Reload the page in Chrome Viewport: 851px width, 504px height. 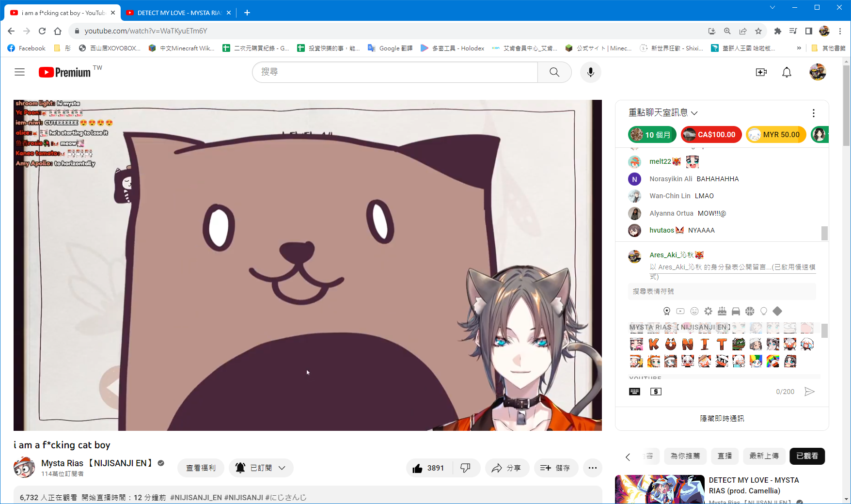(x=42, y=31)
